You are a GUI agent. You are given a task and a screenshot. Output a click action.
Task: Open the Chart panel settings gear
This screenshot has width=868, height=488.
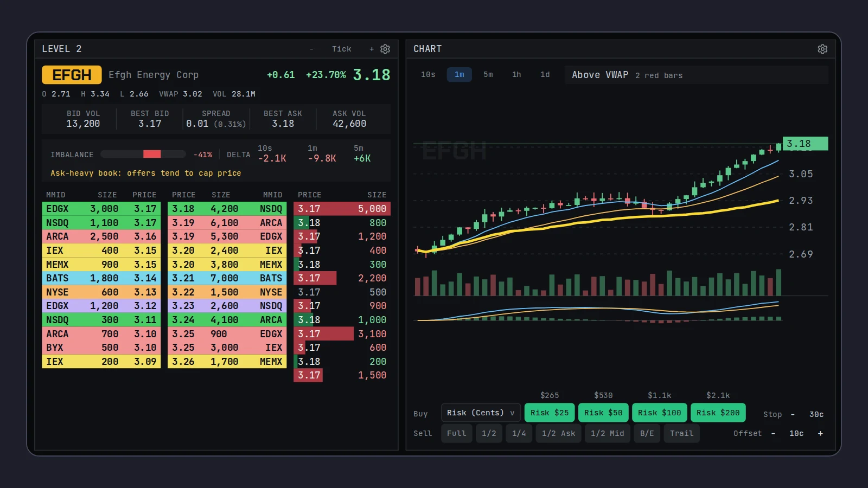click(822, 49)
